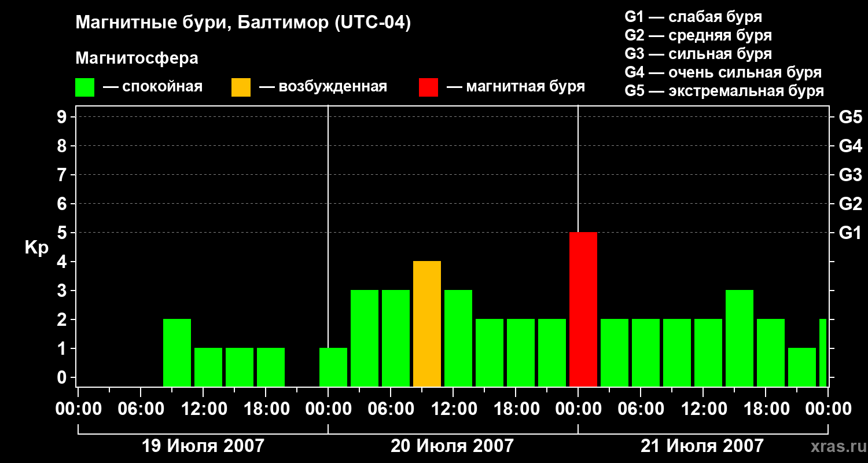
Task: Click the Kp 3 green bar on 21 July
Action: click(740, 339)
